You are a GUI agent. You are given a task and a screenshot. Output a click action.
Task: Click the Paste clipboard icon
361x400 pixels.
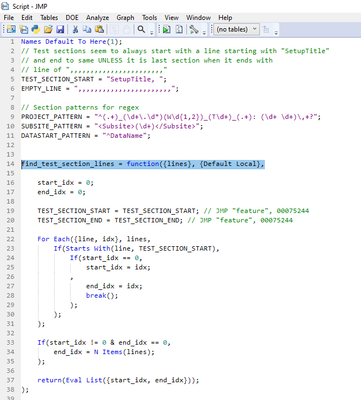tap(99, 29)
